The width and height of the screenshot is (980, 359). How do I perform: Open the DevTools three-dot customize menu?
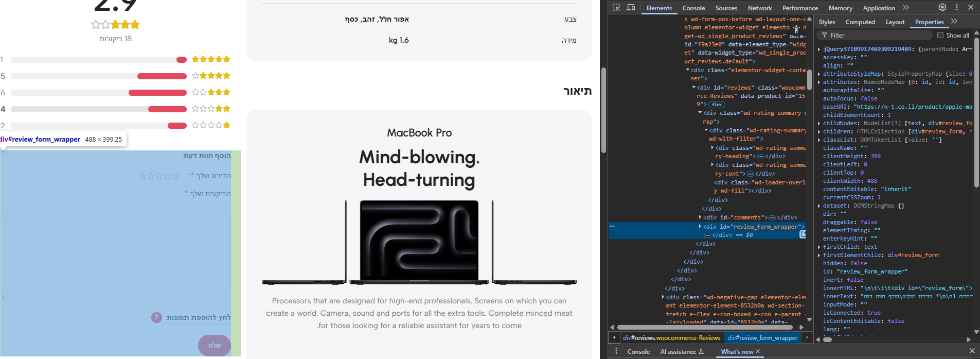[957, 7]
